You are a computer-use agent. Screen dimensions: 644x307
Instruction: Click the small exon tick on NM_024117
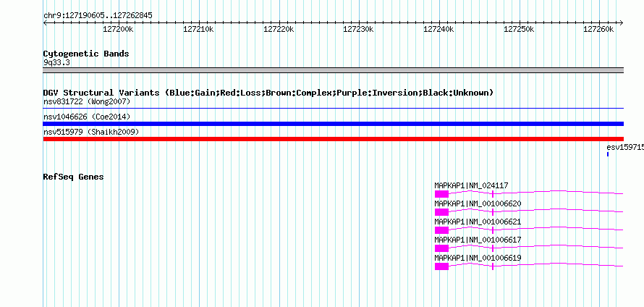[493, 194]
